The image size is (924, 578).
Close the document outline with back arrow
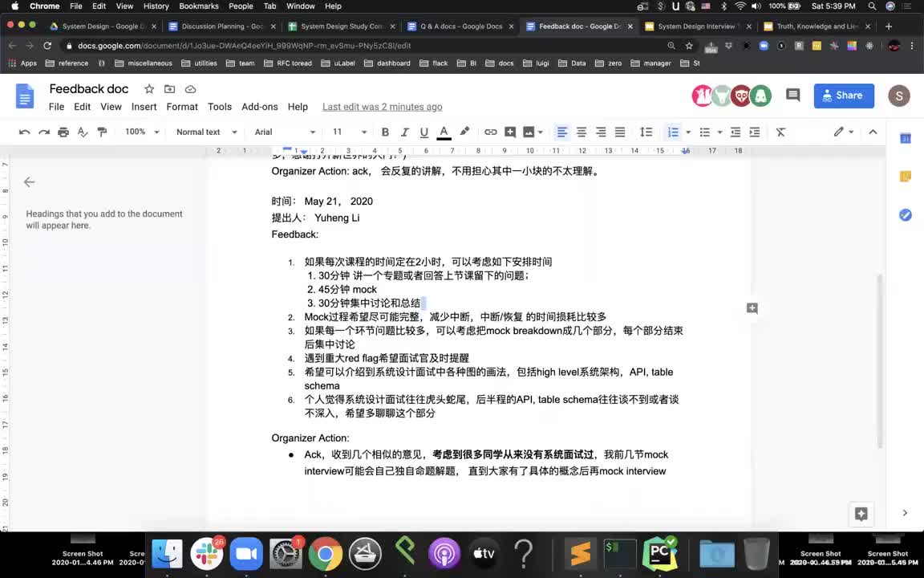29,182
